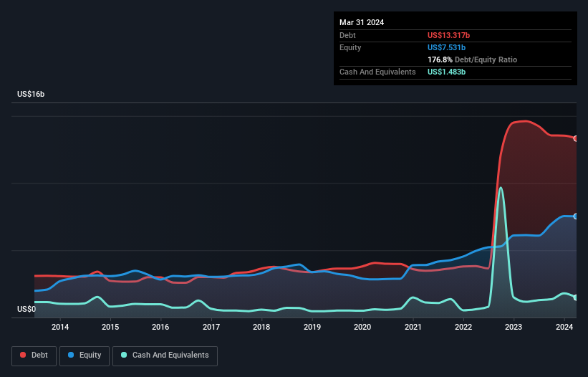Click the 2017 x-axis label
Image resolution: width=588 pixels, height=377 pixels.
pos(211,327)
